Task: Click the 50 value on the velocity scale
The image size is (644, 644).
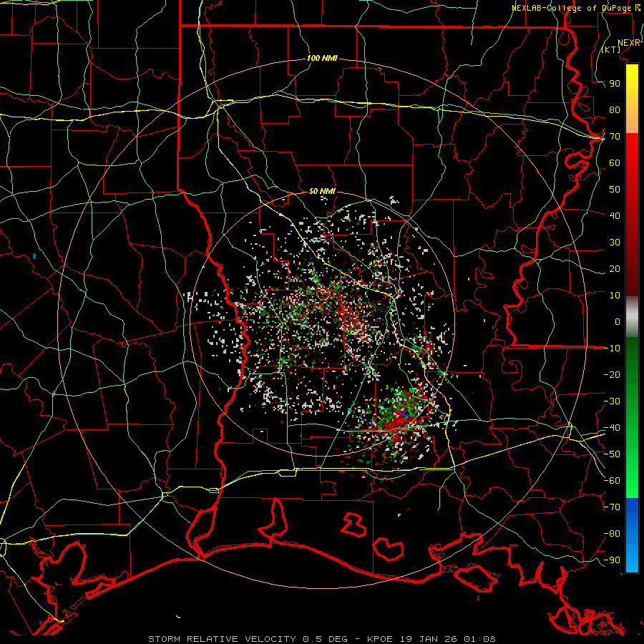Action: (615, 190)
